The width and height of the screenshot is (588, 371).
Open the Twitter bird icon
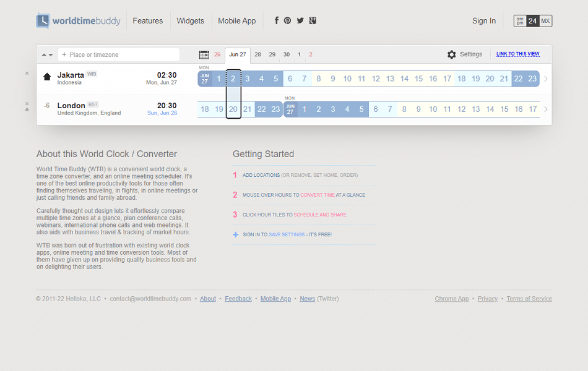[300, 20]
